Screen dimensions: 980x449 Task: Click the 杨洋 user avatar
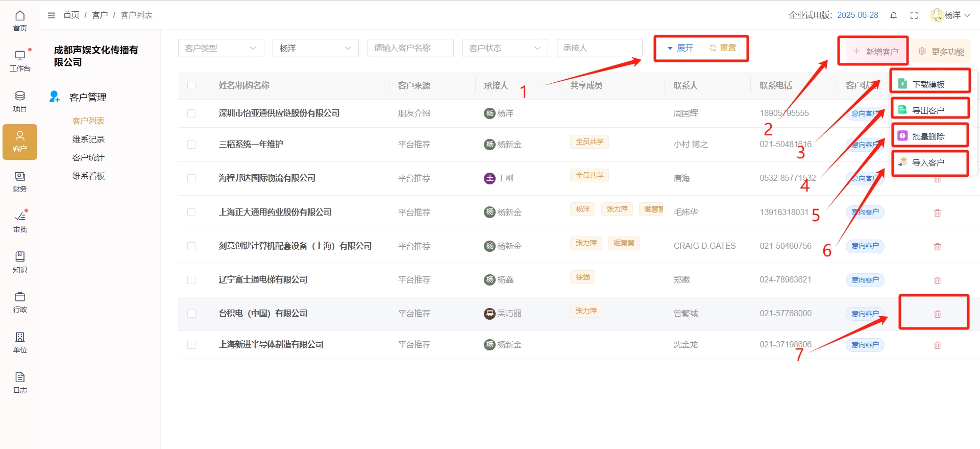pos(937,15)
